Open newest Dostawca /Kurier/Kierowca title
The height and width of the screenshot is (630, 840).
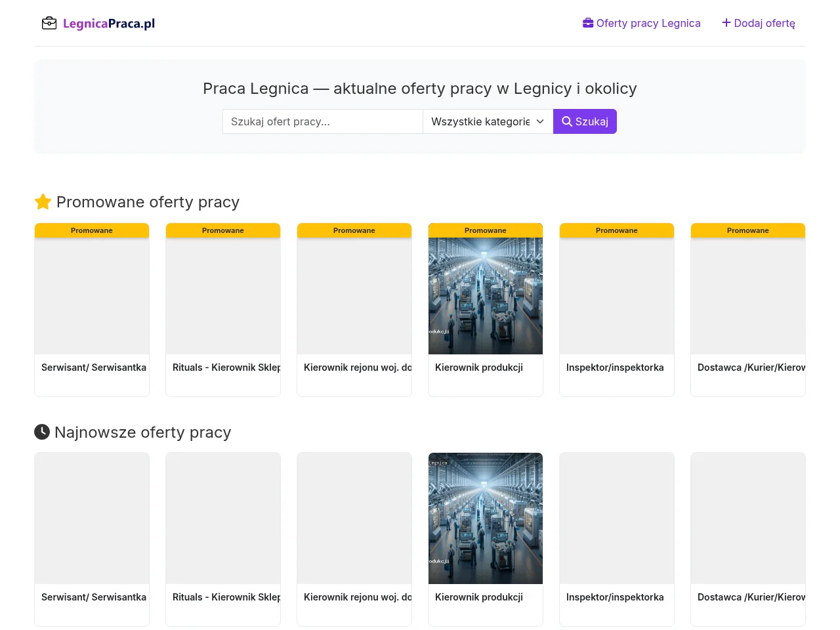tap(751, 597)
